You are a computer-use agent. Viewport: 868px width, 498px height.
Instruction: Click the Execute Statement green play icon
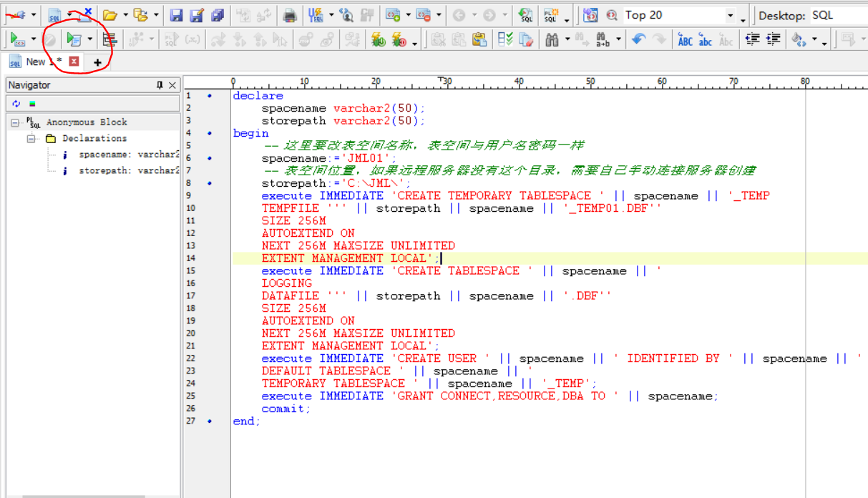tap(17, 39)
